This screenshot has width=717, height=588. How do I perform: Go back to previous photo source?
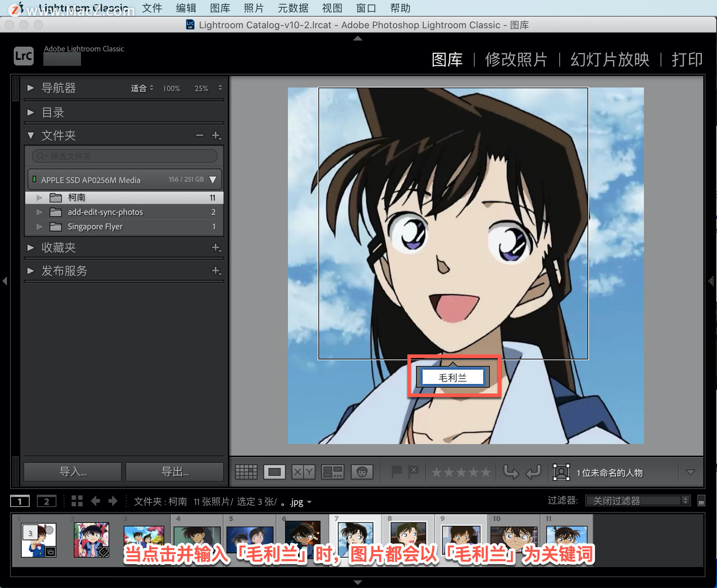(x=95, y=501)
